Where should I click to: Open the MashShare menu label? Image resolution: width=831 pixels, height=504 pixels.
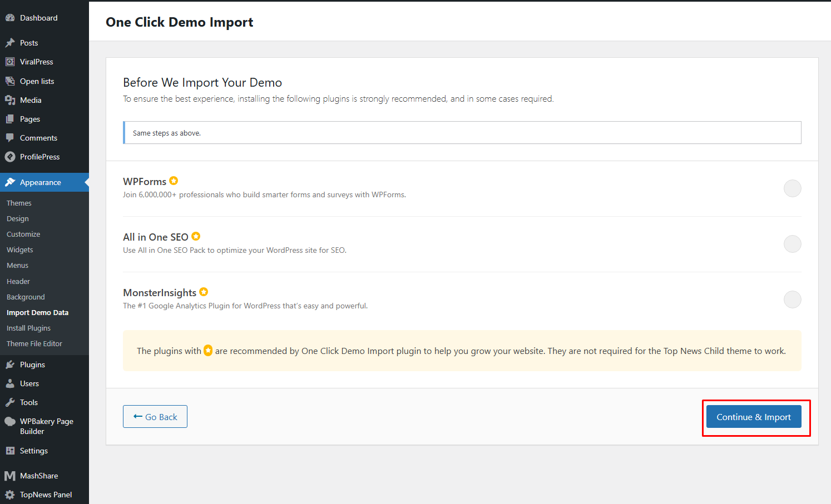click(39, 476)
